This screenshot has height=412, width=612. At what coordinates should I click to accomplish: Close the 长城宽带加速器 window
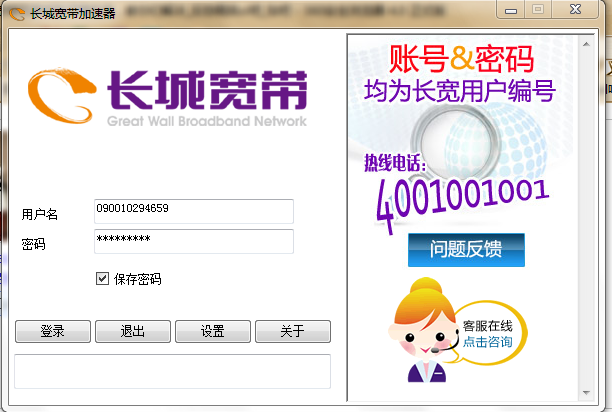575,10
